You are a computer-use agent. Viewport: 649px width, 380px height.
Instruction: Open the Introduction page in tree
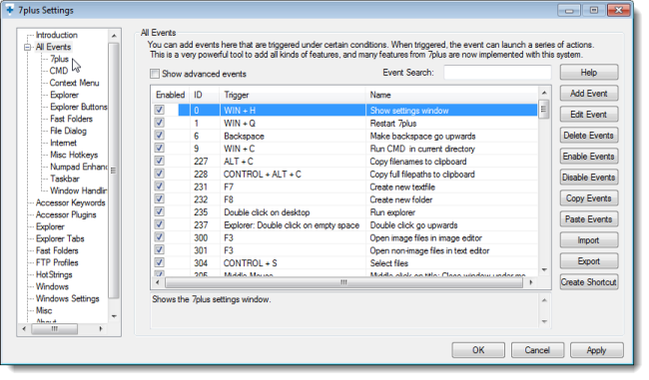coord(56,35)
